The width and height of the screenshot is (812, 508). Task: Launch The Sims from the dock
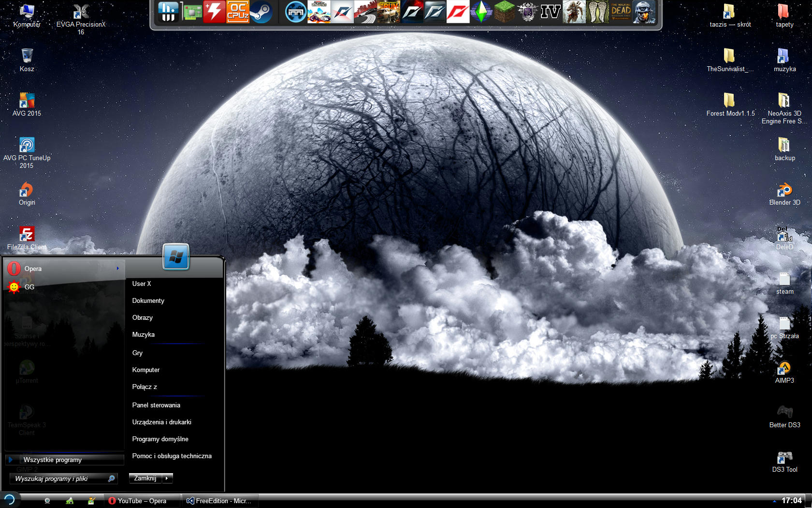(481, 12)
